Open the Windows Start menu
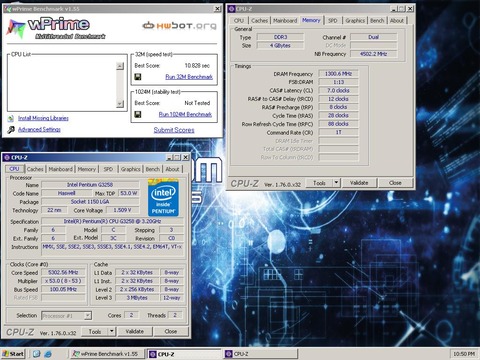Viewport: 480px width, 360px height. tap(13, 354)
